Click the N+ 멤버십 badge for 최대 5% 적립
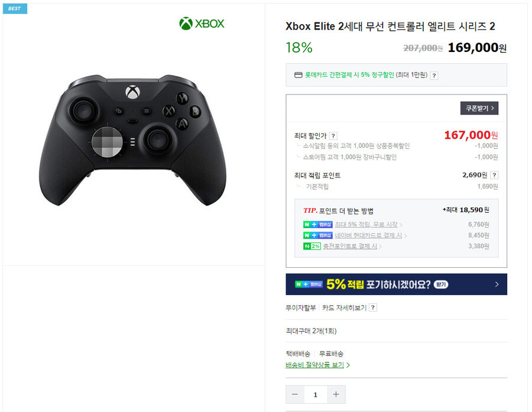This screenshot has width=532, height=412. pos(317,225)
